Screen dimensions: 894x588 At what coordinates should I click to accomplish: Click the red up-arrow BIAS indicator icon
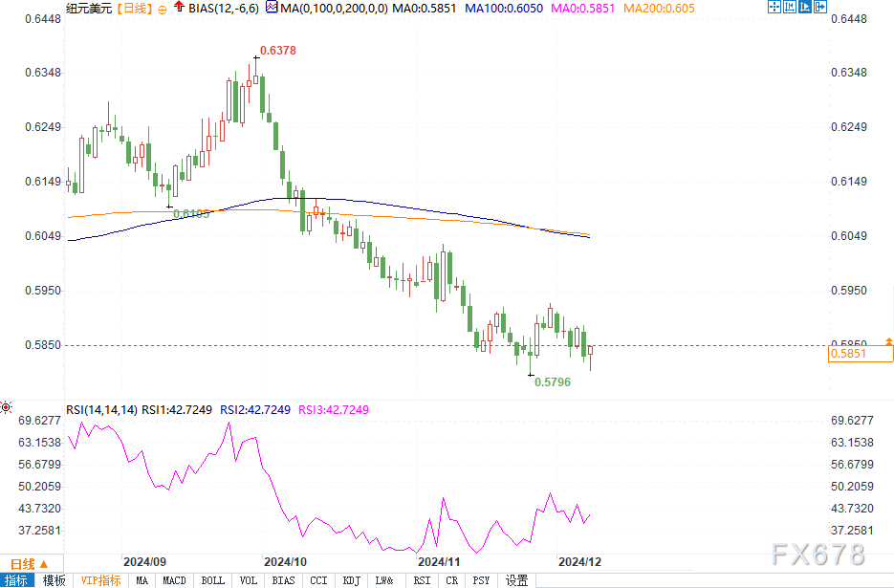(179, 7)
